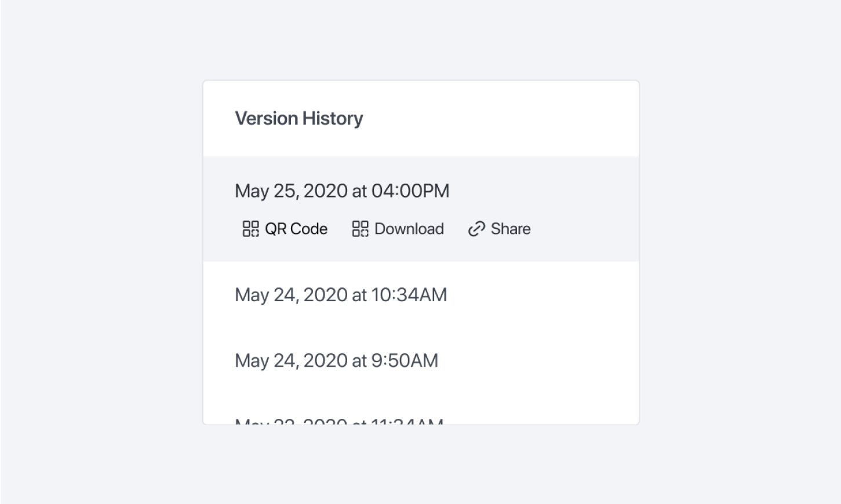Viewport: 841px width, 504px height.
Task: Click the Version History heading
Action: [299, 119]
